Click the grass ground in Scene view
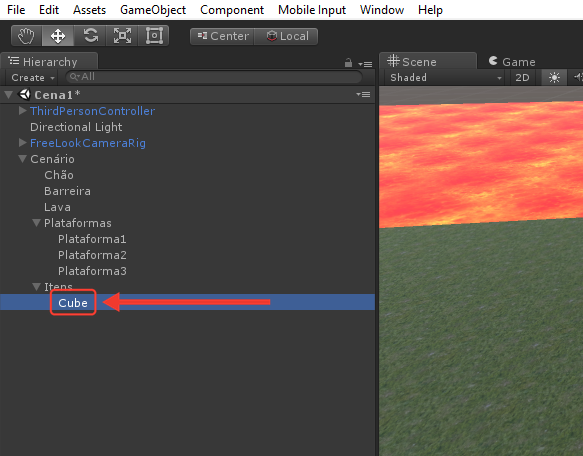 (x=481, y=338)
